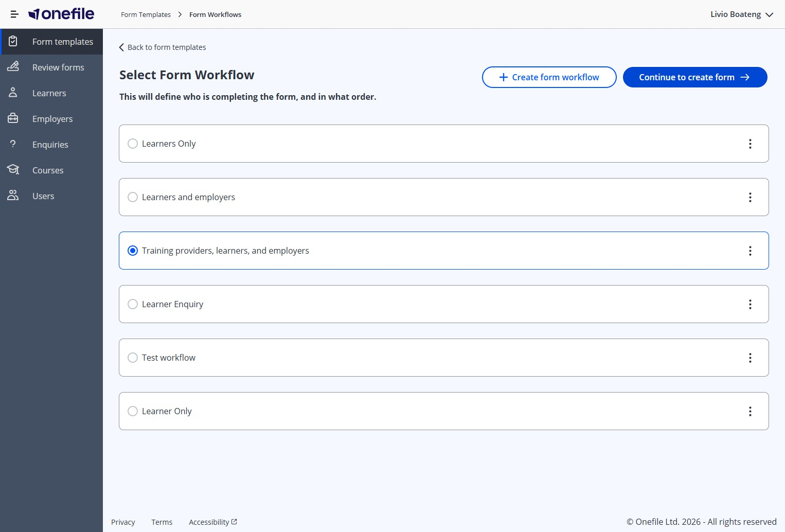Screen dimensions: 785x532
Task: Click Form Templates breadcrumb
Action: coord(146,14)
